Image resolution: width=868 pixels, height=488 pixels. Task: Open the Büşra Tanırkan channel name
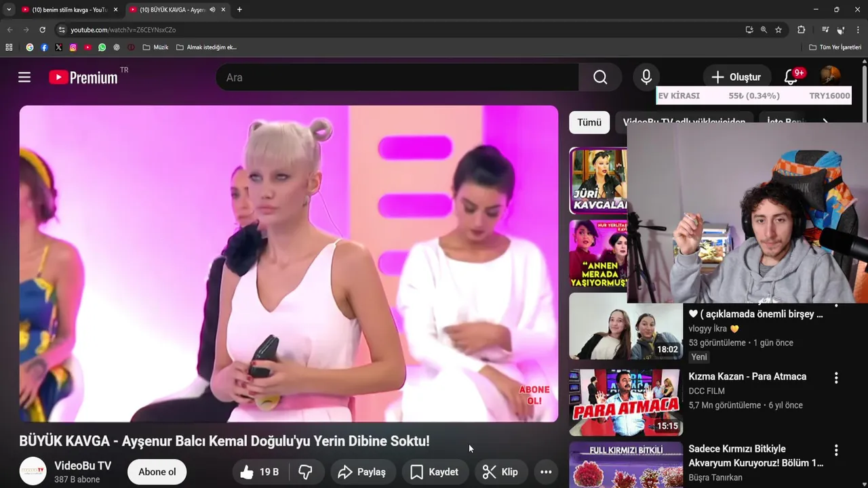click(x=715, y=478)
